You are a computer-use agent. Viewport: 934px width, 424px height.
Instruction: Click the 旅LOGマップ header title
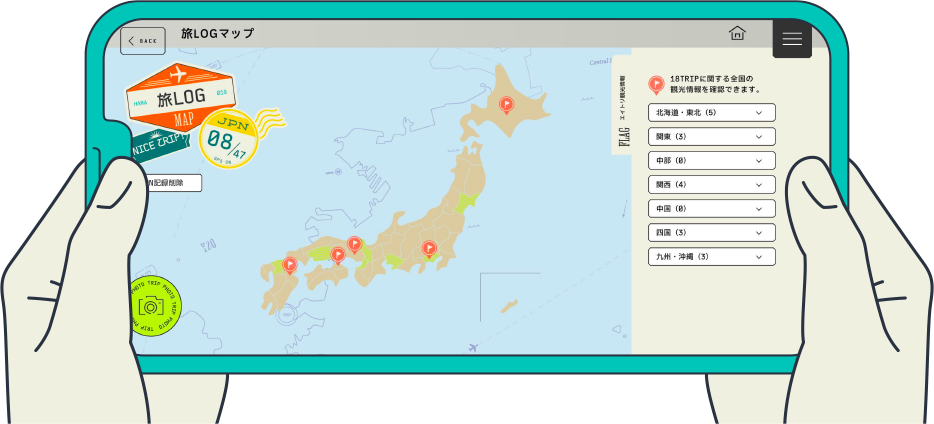[217, 34]
